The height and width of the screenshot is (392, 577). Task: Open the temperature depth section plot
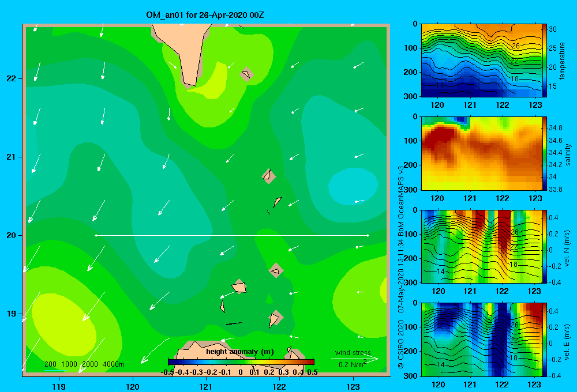click(x=481, y=61)
